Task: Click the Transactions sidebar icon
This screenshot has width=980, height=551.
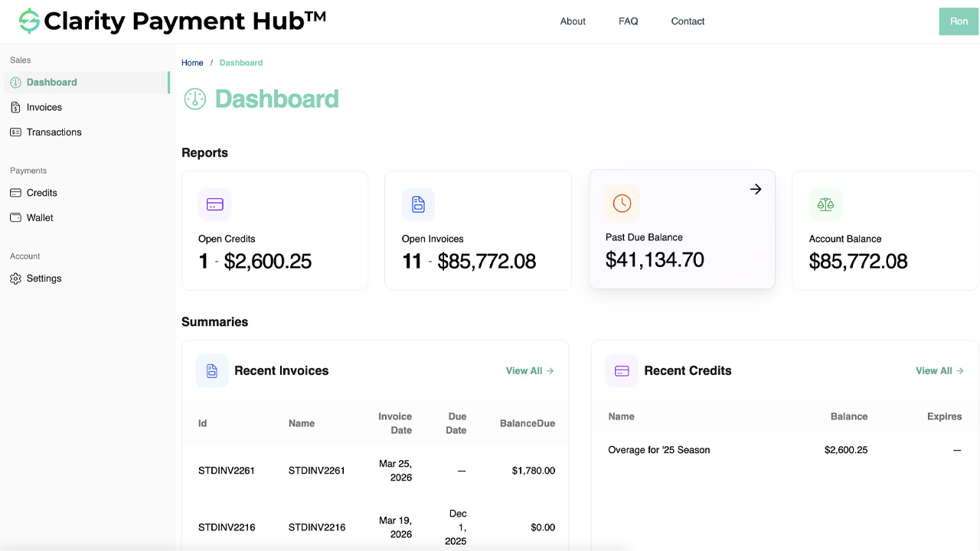Action: 15,132
